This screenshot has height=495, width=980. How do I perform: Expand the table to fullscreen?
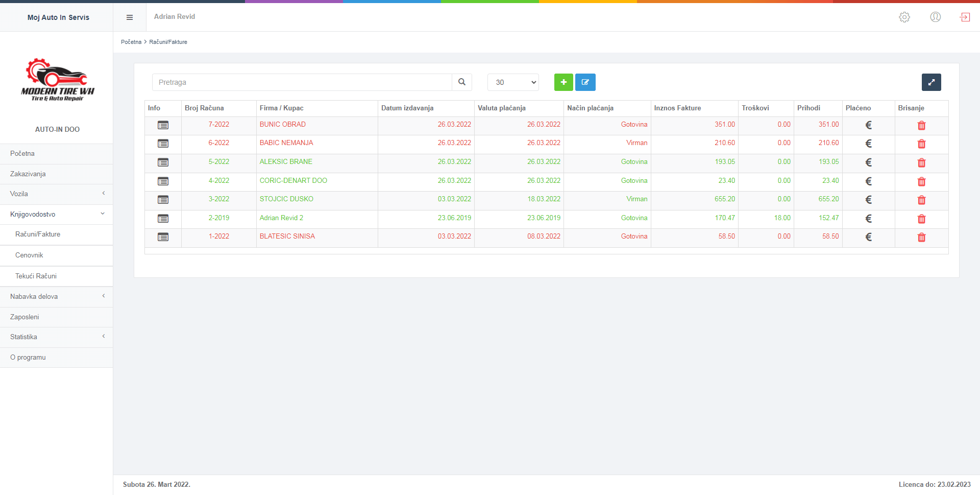coord(931,82)
